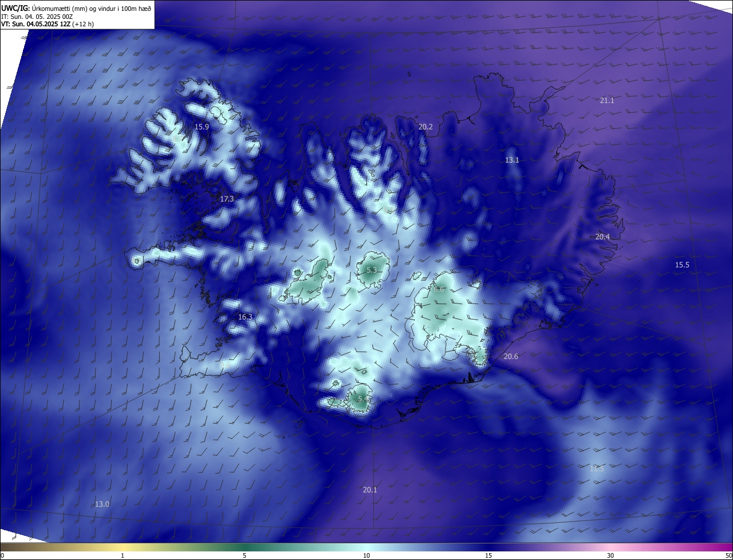The image size is (733, 560).
Task: Click the 20.6 value off the southeast coast
Action: click(x=511, y=356)
